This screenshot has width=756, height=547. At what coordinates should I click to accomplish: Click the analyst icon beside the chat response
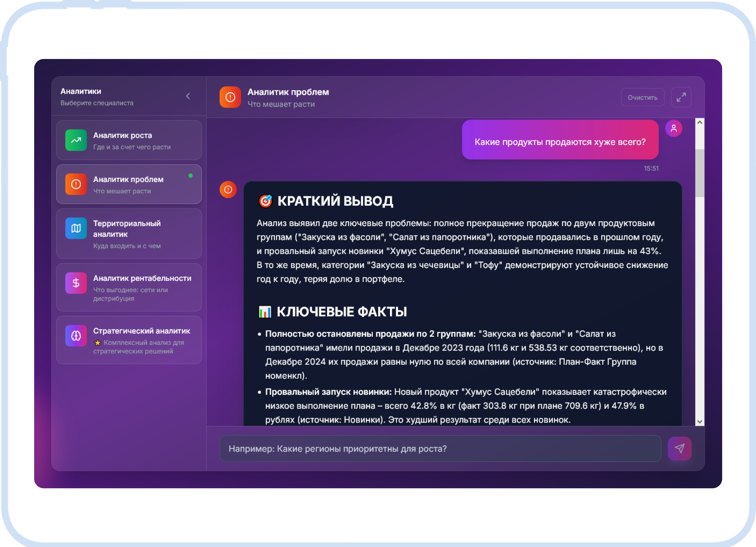(x=228, y=189)
